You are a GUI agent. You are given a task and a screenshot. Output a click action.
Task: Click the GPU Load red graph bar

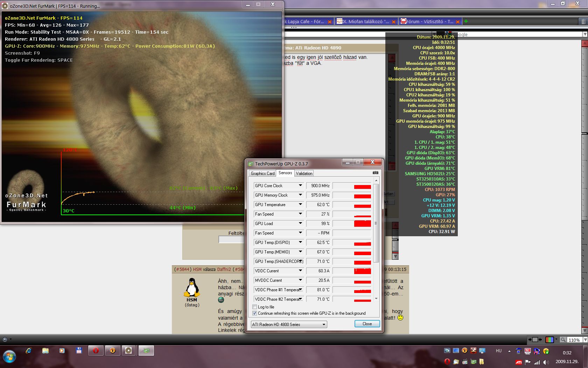tap(362, 224)
